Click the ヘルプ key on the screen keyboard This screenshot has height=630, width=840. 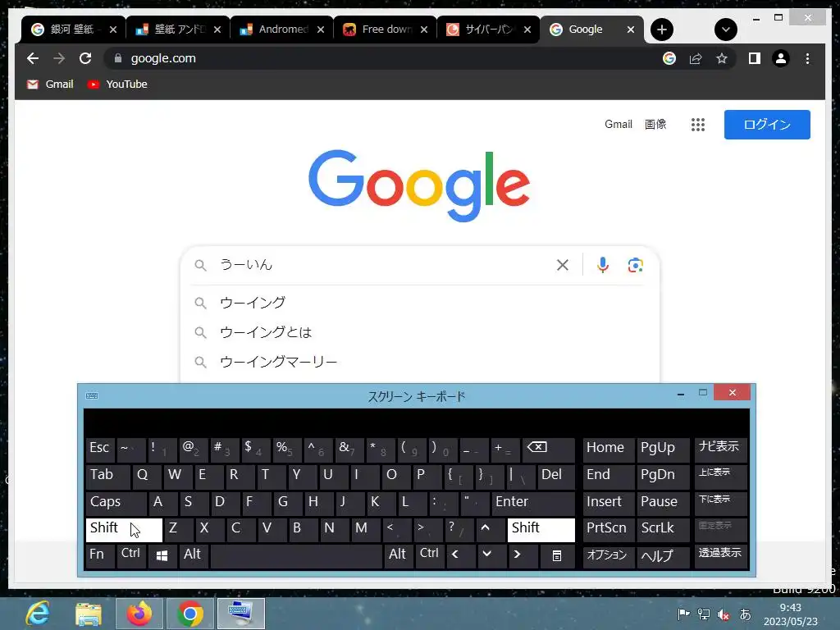click(x=663, y=555)
